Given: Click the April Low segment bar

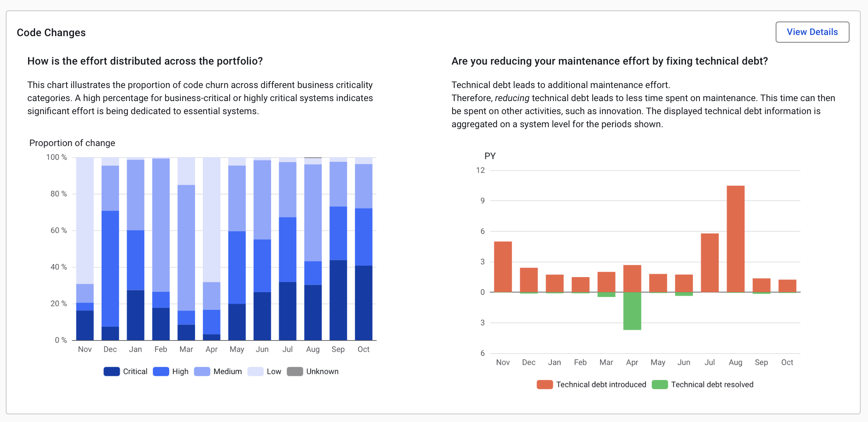Looking at the screenshot, I should (212, 219).
